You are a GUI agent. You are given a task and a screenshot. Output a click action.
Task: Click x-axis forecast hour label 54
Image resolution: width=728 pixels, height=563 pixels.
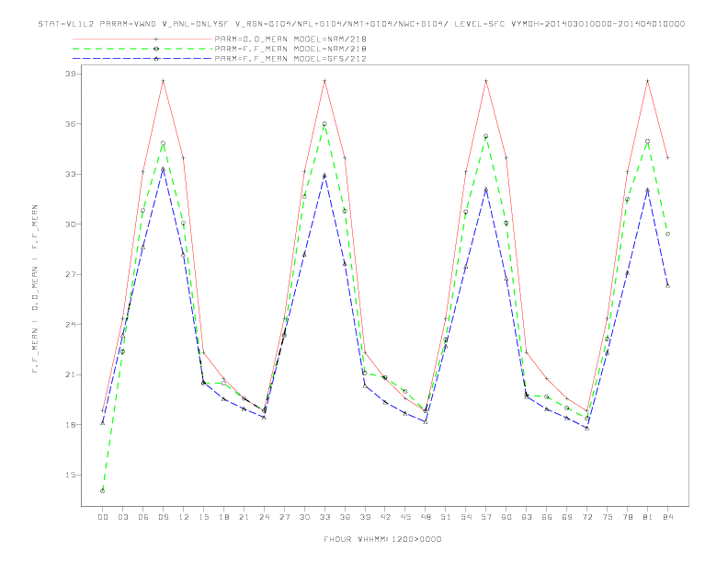[x=466, y=517]
